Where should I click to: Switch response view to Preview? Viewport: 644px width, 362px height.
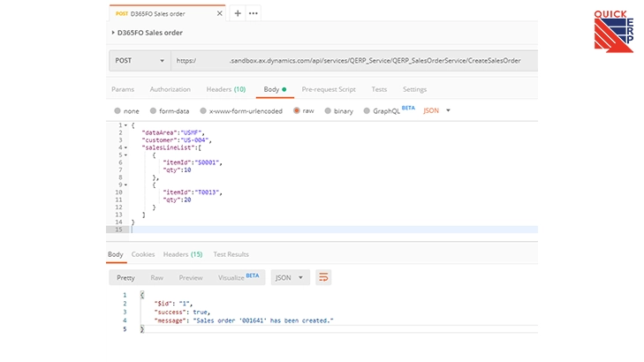click(x=191, y=278)
